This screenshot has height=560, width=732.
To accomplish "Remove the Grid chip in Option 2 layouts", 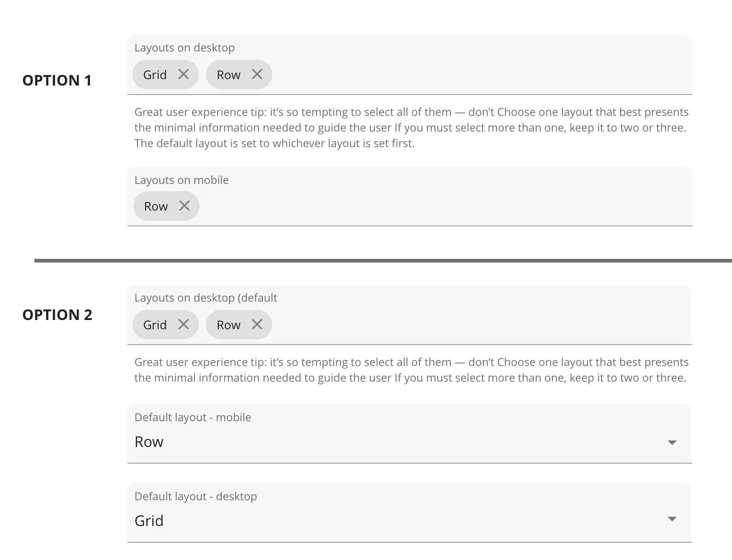I will [x=183, y=324].
